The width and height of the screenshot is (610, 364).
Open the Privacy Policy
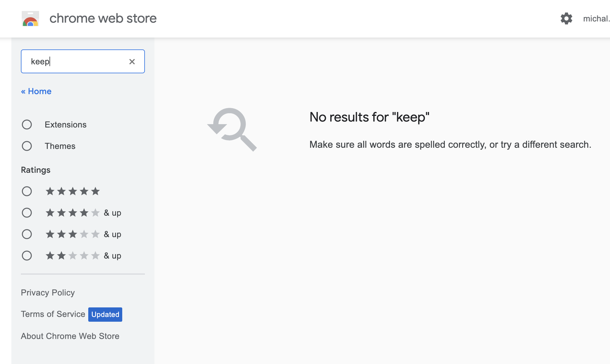pyautogui.click(x=48, y=293)
